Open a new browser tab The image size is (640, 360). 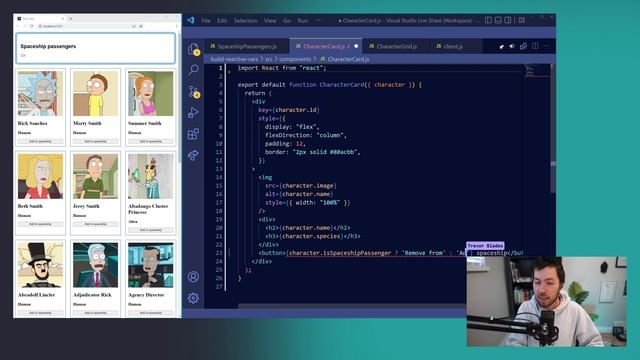click(71, 18)
